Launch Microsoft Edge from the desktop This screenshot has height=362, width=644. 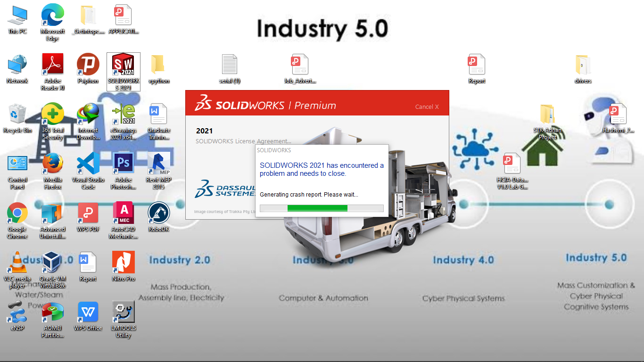(x=52, y=22)
